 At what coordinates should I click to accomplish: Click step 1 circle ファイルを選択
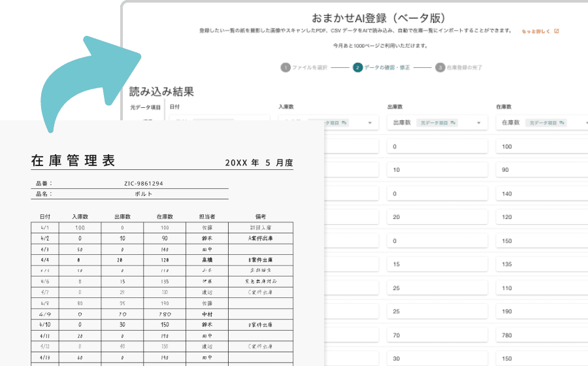point(285,67)
